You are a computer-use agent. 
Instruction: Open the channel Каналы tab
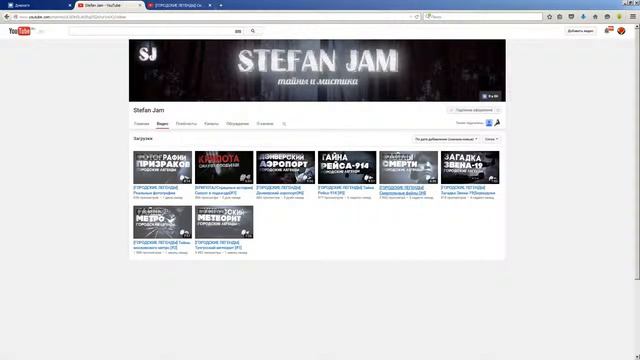coord(211,124)
